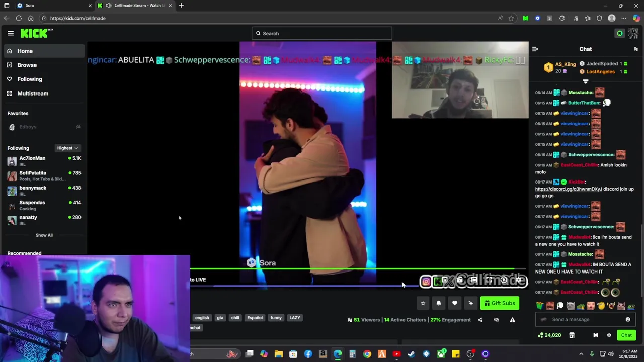Open browser Settings and more menu
The image size is (644, 362).
point(624,18)
